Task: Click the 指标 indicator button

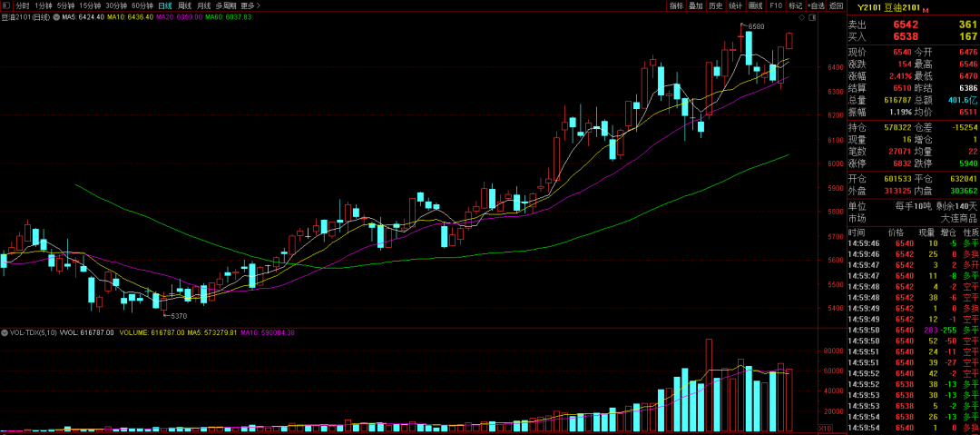Action: point(676,5)
